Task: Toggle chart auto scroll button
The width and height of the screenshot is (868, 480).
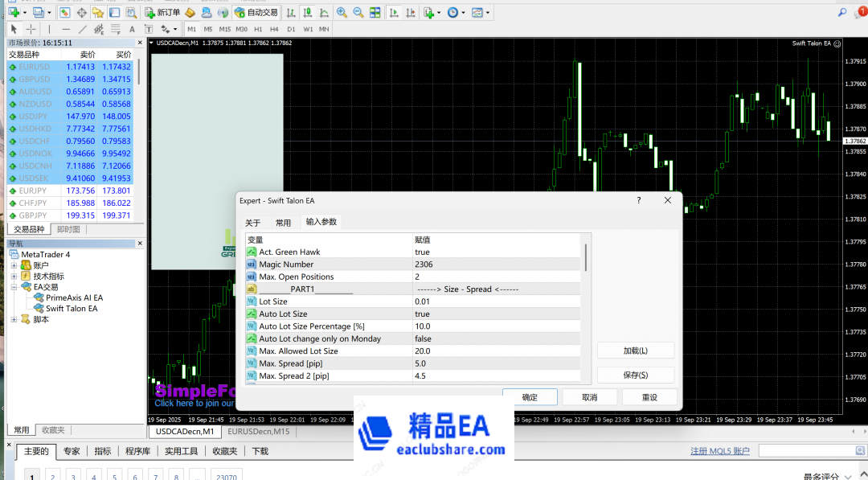Action: [x=394, y=13]
